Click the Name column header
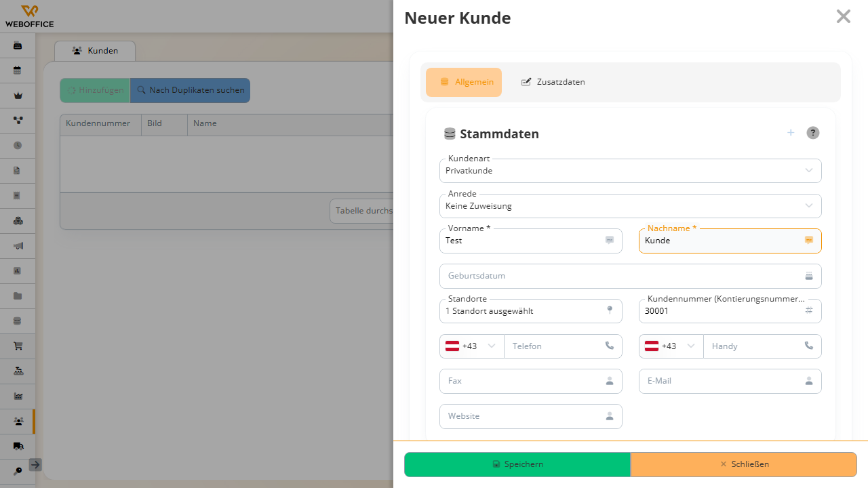Viewport: 868px width, 488px height. [x=290, y=125]
